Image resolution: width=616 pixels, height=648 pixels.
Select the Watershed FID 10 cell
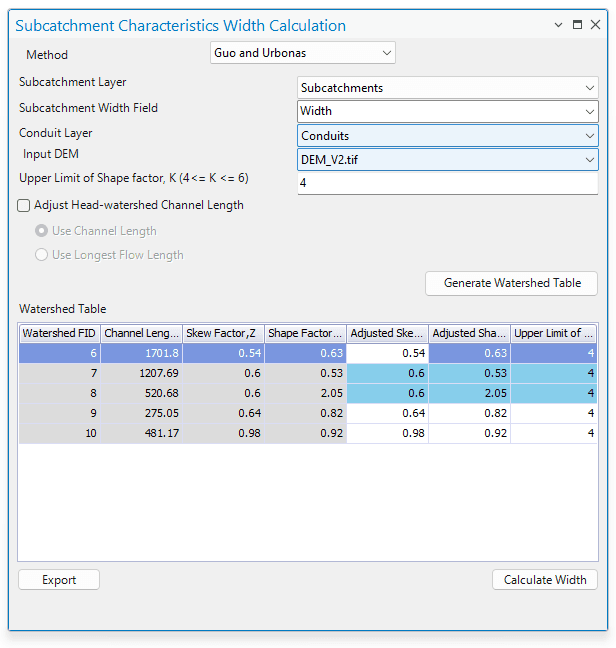tap(59, 433)
